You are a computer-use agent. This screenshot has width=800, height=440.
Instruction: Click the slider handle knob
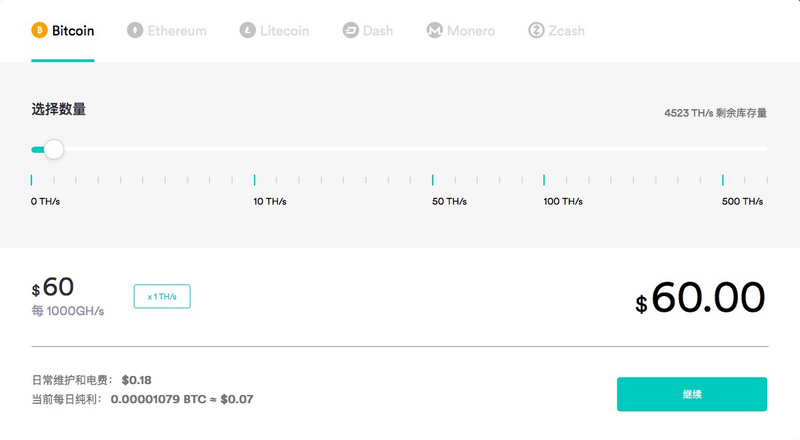point(54,149)
